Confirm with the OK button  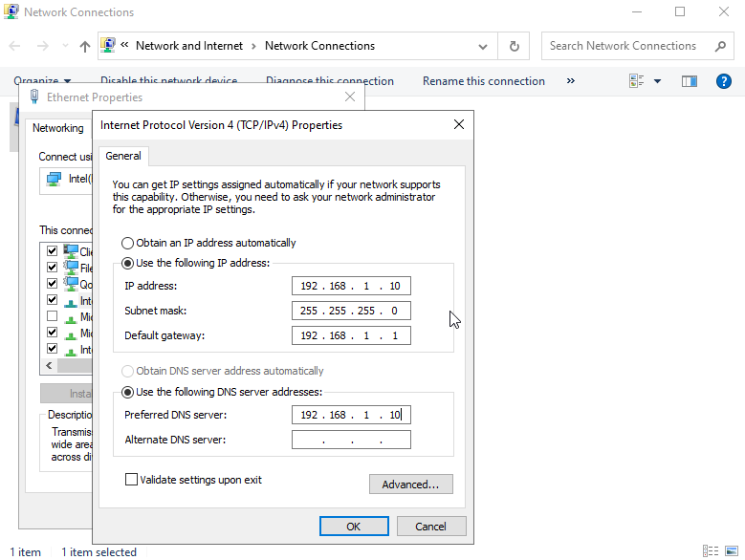click(354, 527)
